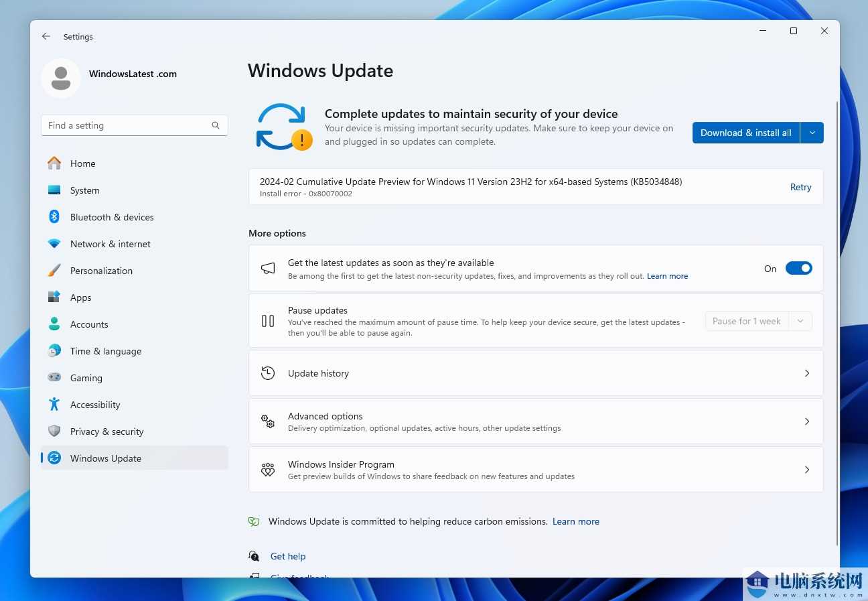Click the Pause for 1 week button
This screenshot has width=868, height=601.
747,321
